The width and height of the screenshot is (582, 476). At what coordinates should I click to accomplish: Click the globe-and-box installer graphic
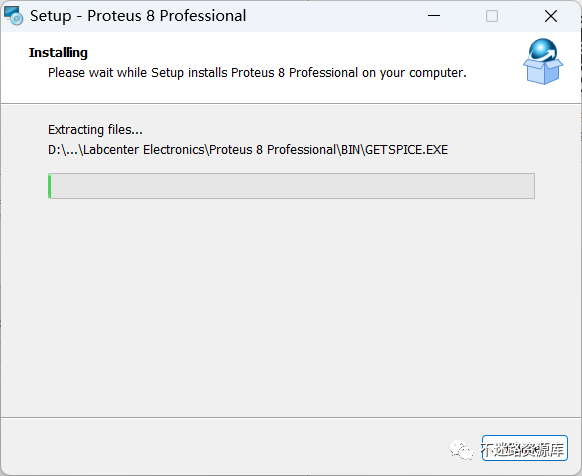[543, 61]
